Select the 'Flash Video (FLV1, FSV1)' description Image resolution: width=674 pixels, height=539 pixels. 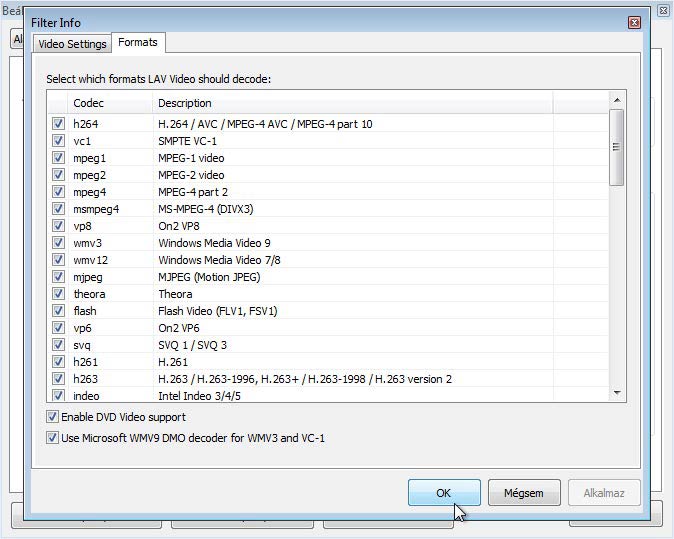pyautogui.click(x=218, y=311)
